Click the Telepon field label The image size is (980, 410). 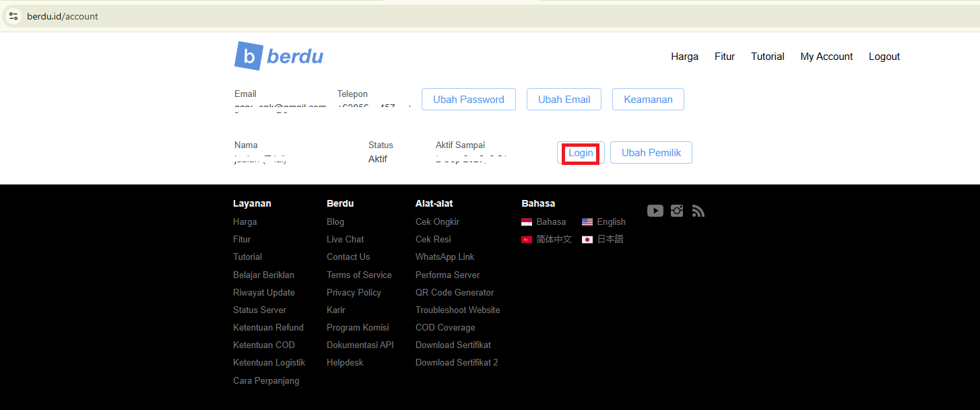(352, 94)
